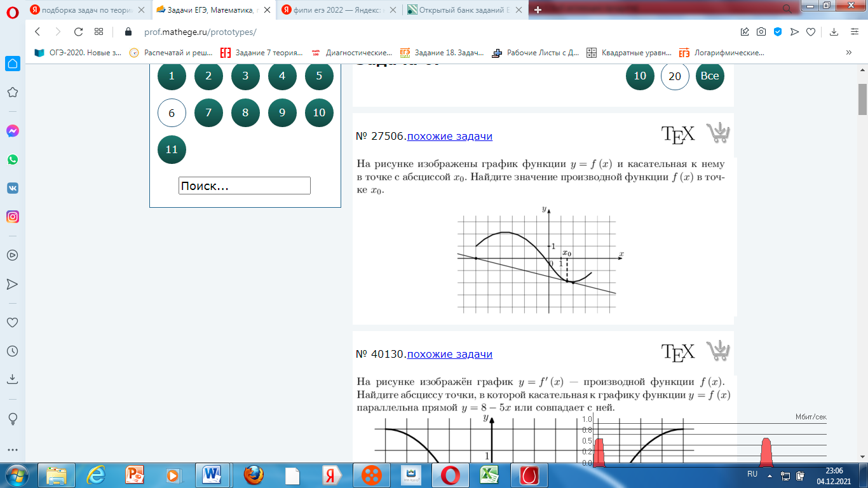The image size is (868, 488).
Task: Save the page with the address bar heart icon
Action: click(x=811, y=32)
